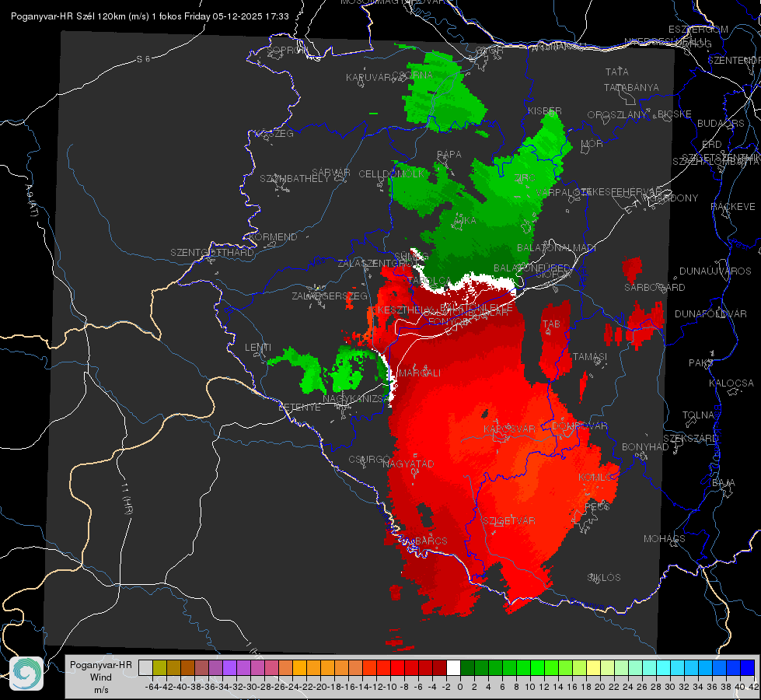Click the KISBER city label
The width and height of the screenshot is (761, 700).
[x=545, y=110]
